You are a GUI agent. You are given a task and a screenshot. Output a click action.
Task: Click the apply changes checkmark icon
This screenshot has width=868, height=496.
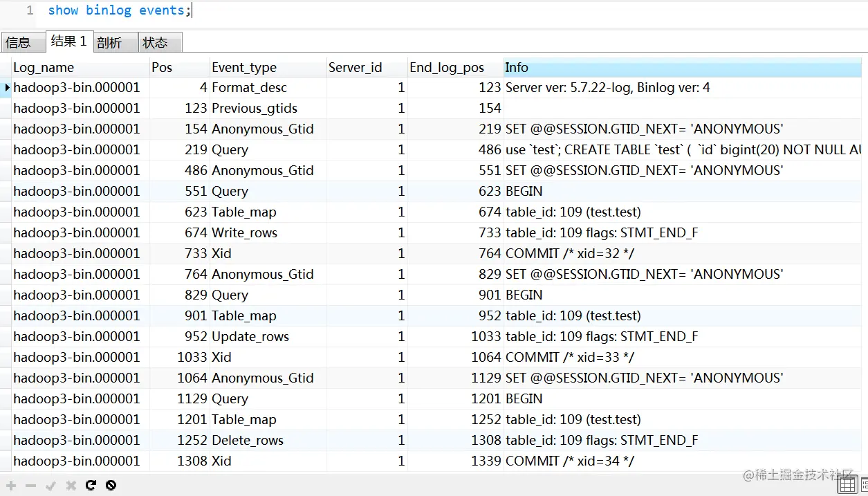[50, 486]
